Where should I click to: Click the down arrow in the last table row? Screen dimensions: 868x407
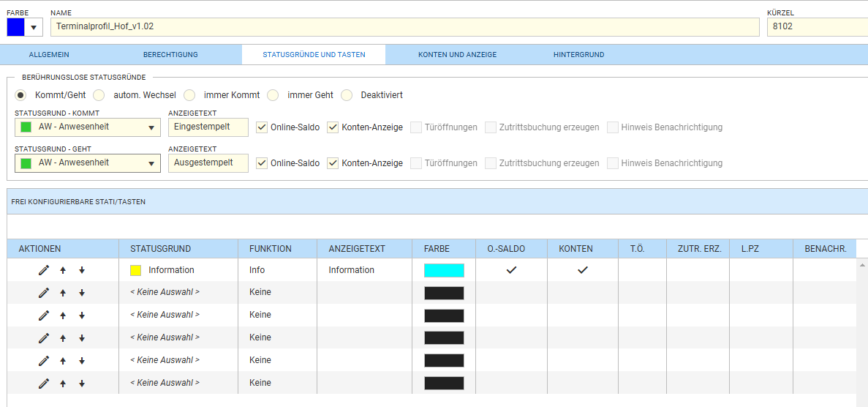point(82,383)
